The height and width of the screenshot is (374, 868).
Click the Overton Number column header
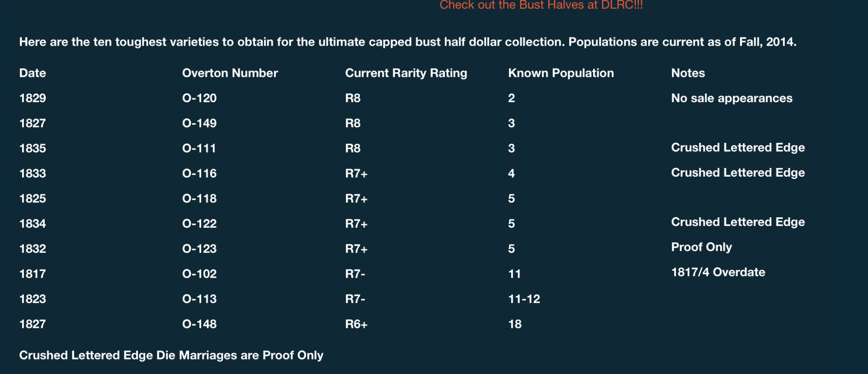(x=230, y=73)
